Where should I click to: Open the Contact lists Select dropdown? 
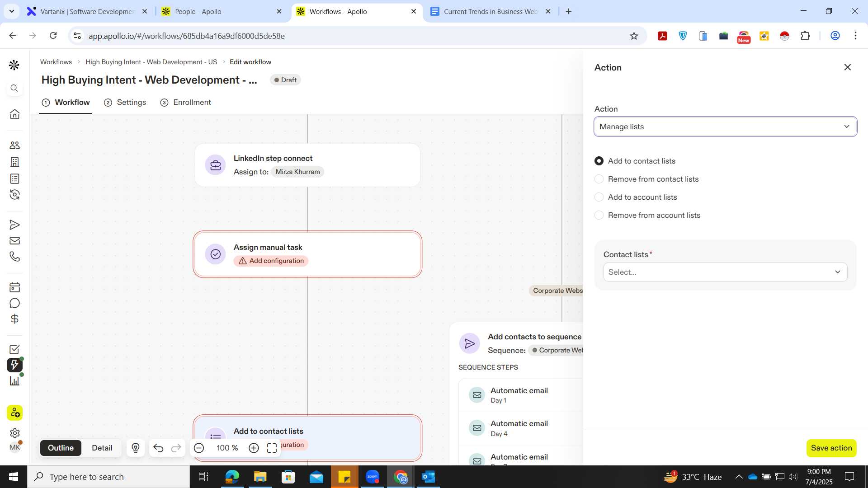pyautogui.click(x=725, y=272)
